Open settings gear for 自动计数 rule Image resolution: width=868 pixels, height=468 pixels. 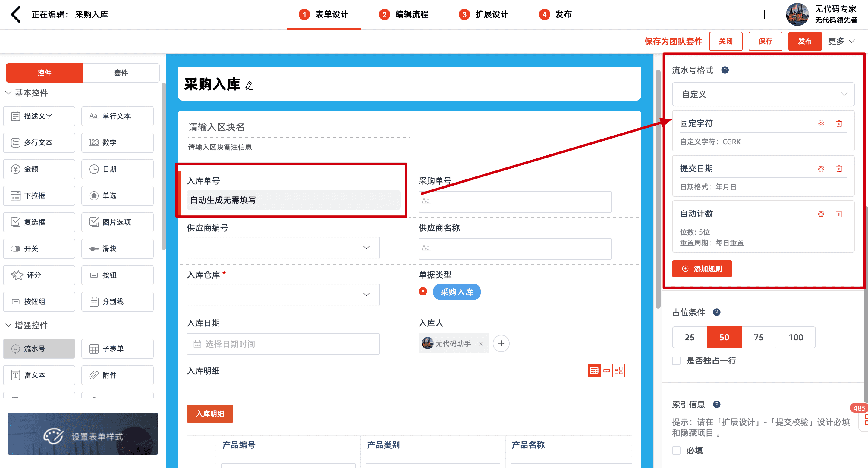821,214
